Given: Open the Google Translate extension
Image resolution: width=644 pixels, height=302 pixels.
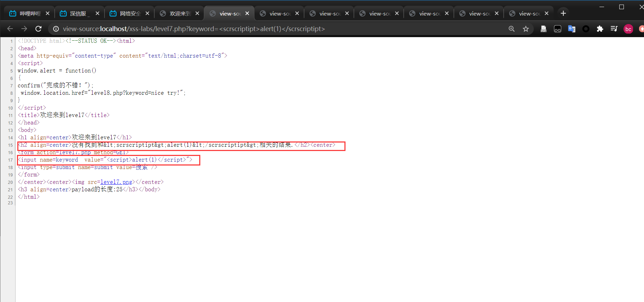Looking at the screenshot, I should [x=572, y=29].
